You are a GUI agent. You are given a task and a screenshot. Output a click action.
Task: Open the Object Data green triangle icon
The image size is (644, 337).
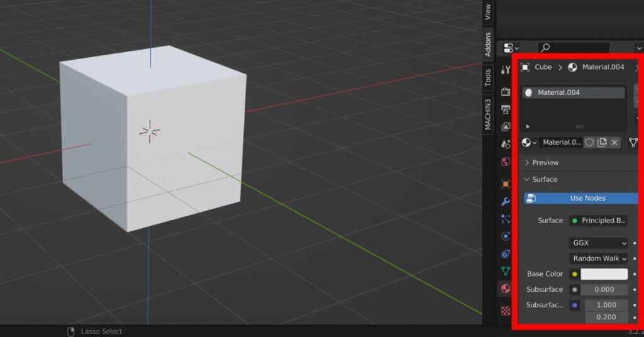(x=506, y=271)
